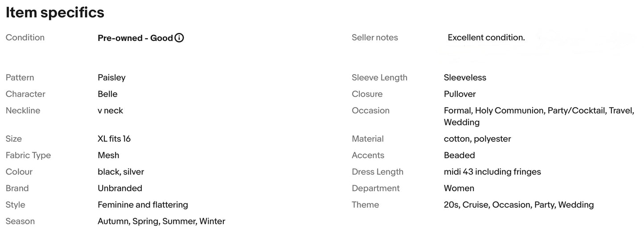Click the Item specifics heading
This screenshot has height=235, width=644.
click(55, 12)
